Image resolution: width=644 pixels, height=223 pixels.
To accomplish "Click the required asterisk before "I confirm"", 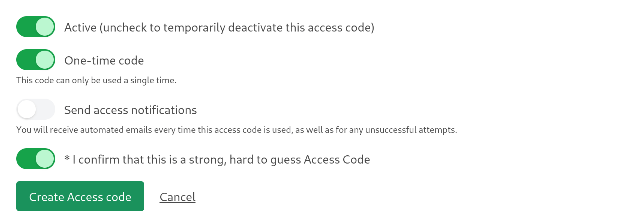I will click(x=67, y=159).
